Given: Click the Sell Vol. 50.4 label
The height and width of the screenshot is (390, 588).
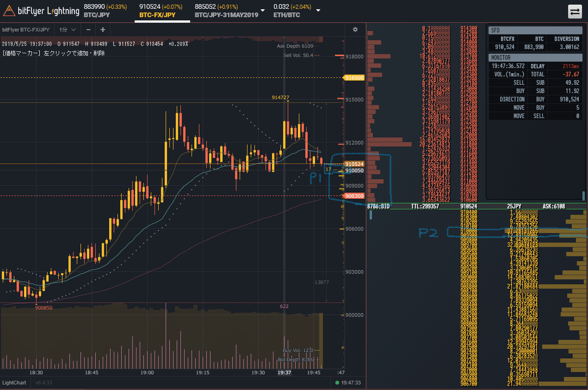Looking at the screenshot, I should 298,55.
